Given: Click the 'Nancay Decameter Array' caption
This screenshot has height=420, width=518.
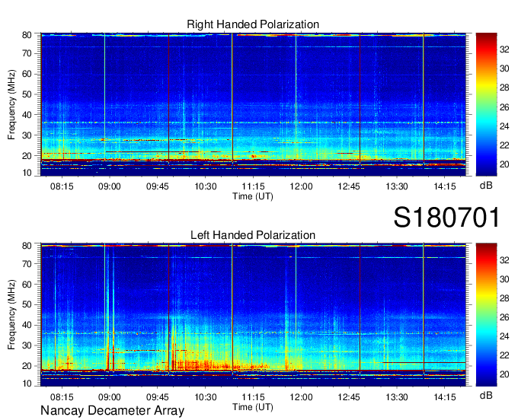Looking at the screenshot, I should 112,411.
